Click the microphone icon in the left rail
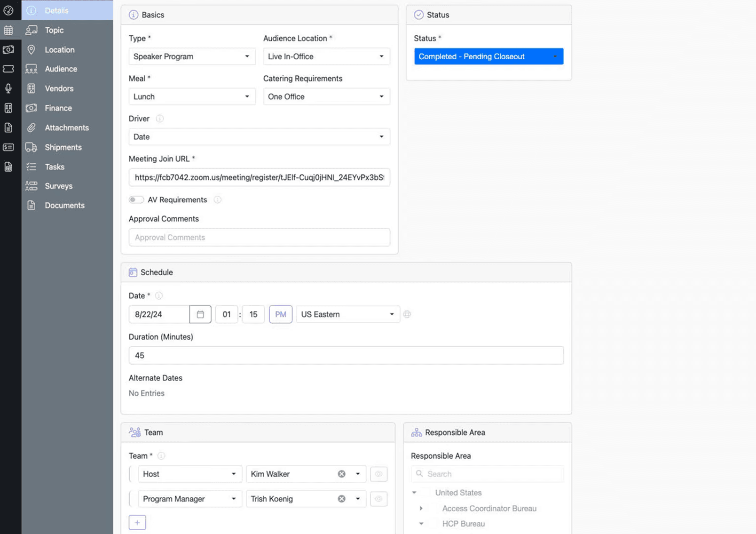 (8, 88)
